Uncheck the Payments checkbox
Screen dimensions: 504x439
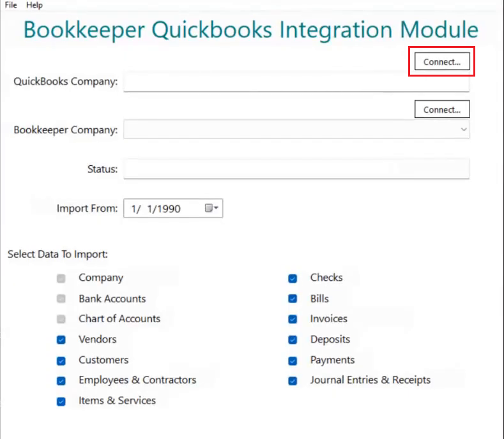(x=293, y=361)
